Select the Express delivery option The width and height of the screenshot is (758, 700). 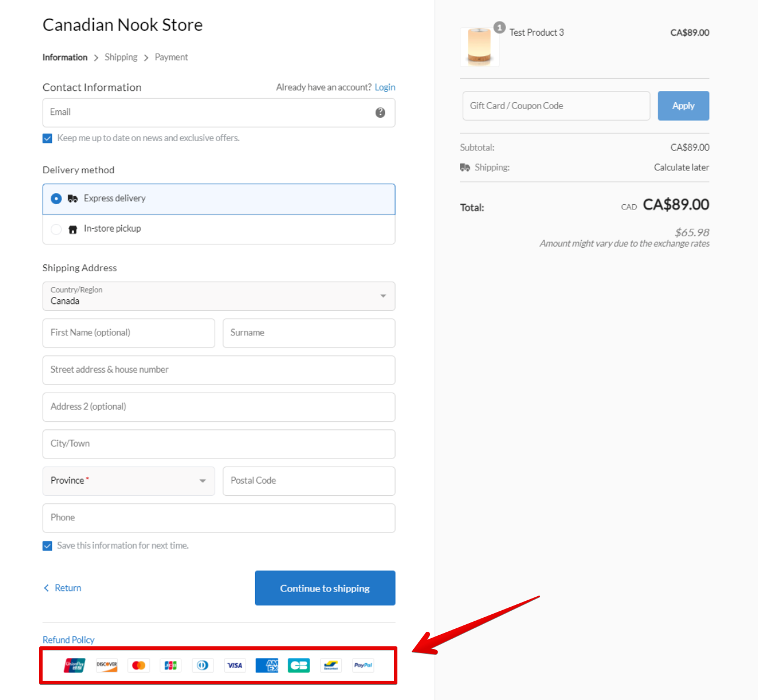56,198
